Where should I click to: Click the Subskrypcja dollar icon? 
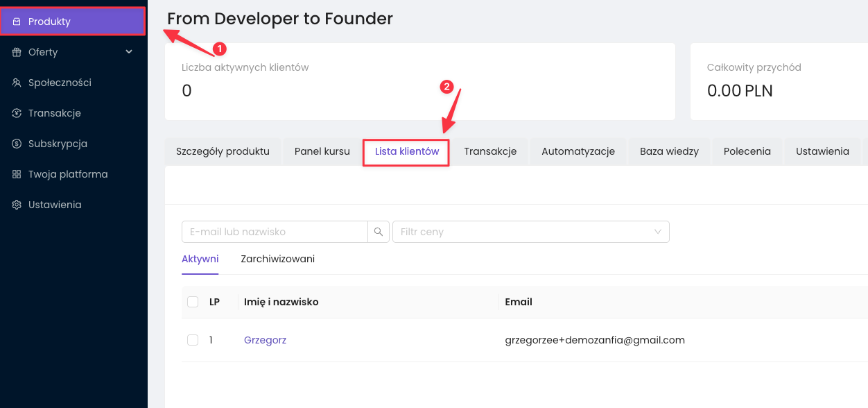click(x=17, y=144)
